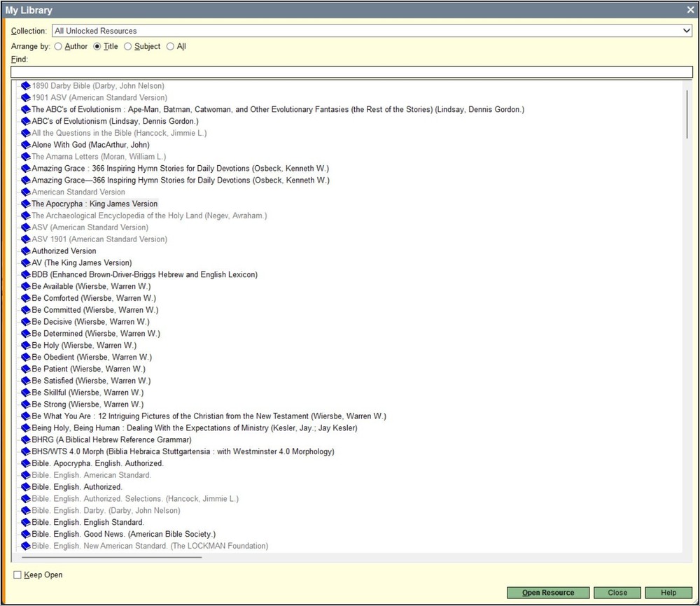Click the book icon beside Be Holy
Image resolution: width=700 pixels, height=606 pixels.
click(x=26, y=346)
